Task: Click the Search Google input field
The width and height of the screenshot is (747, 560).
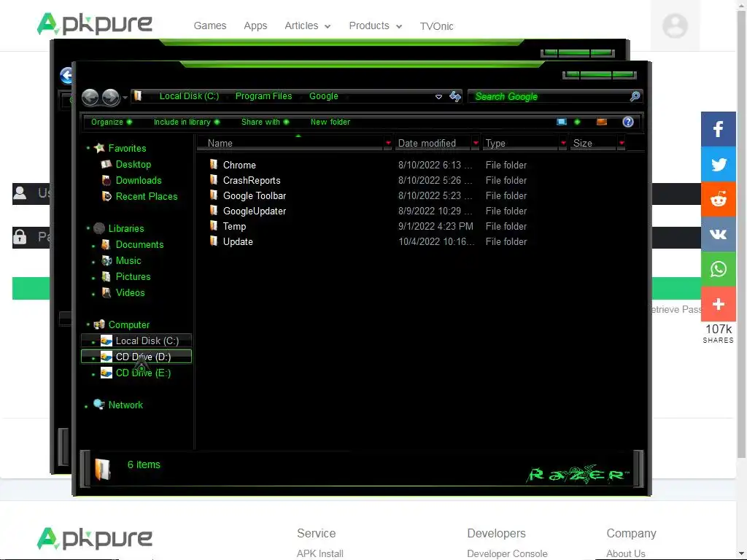Action: pos(548,97)
